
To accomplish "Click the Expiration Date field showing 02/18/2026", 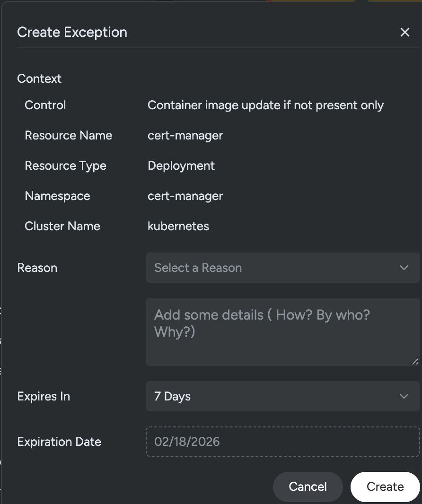I will [x=282, y=442].
